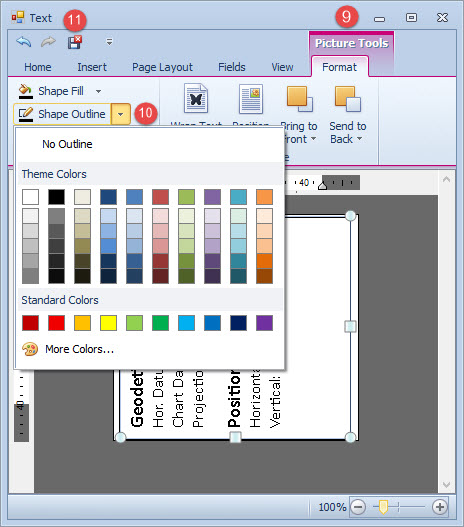The width and height of the screenshot is (464, 527).
Task: Click the Bring to Front icon
Action: [x=299, y=99]
